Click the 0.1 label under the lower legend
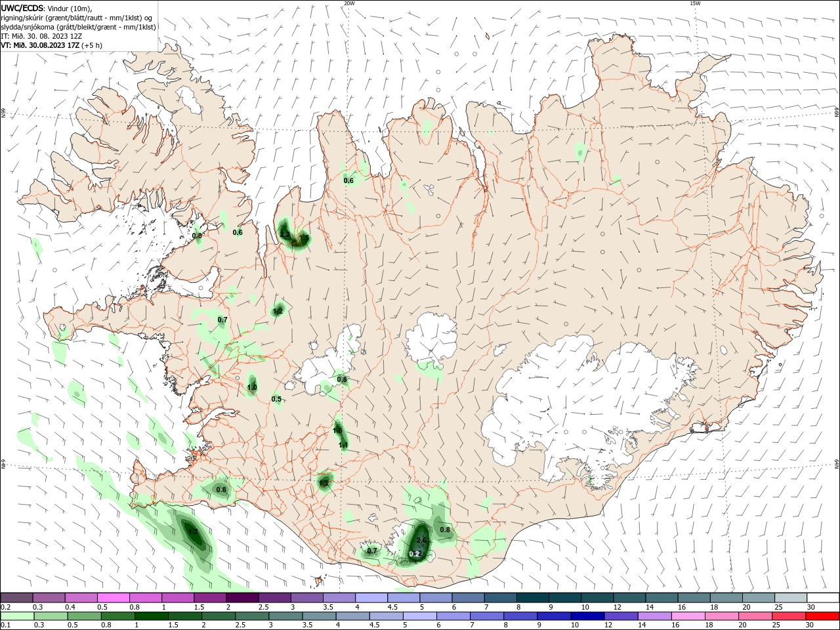This screenshot has width=840, height=630. pyautogui.click(x=5, y=625)
